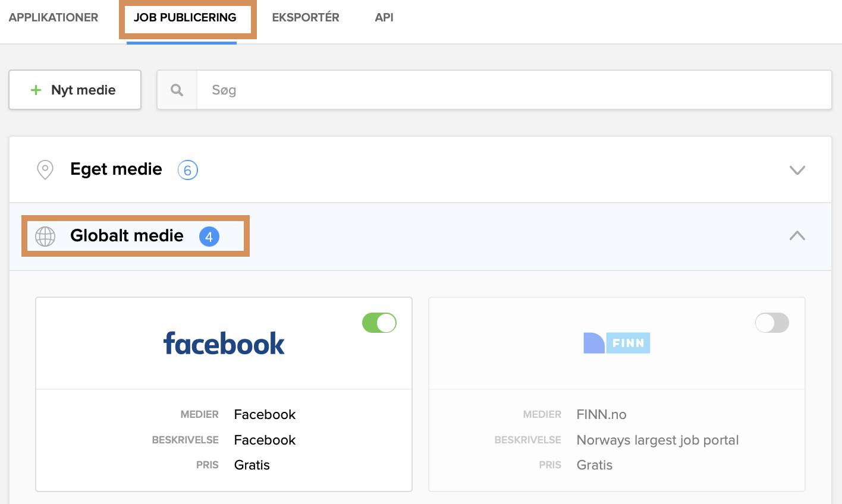The width and height of the screenshot is (842, 504).
Task: Click the search magnifier icon
Action: tap(177, 90)
